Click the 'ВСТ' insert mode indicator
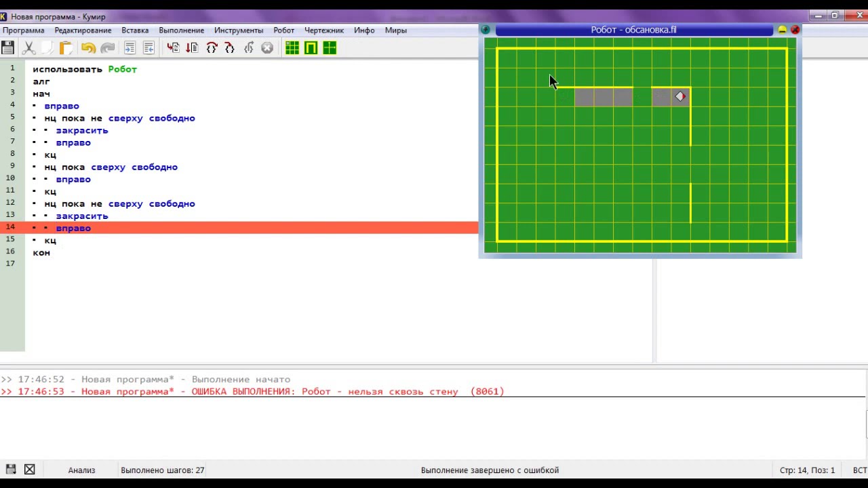This screenshot has height=488, width=868. pos(860,470)
